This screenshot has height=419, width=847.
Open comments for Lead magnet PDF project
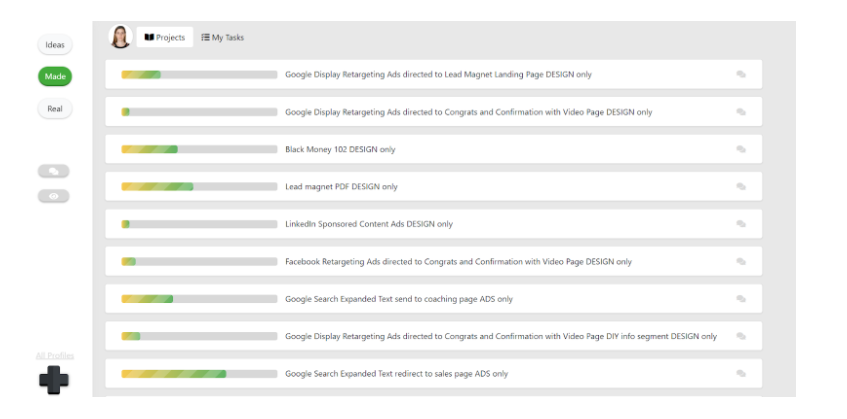(x=741, y=186)
